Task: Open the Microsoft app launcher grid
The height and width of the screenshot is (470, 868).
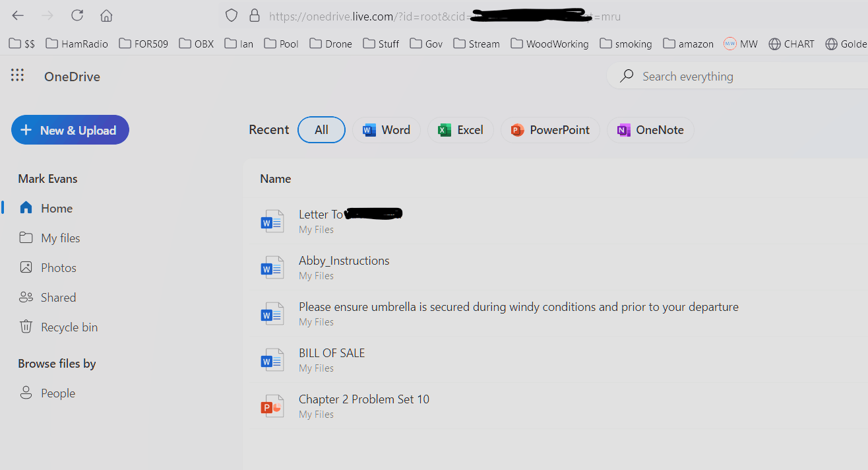Action: click(x=18, y=76)
